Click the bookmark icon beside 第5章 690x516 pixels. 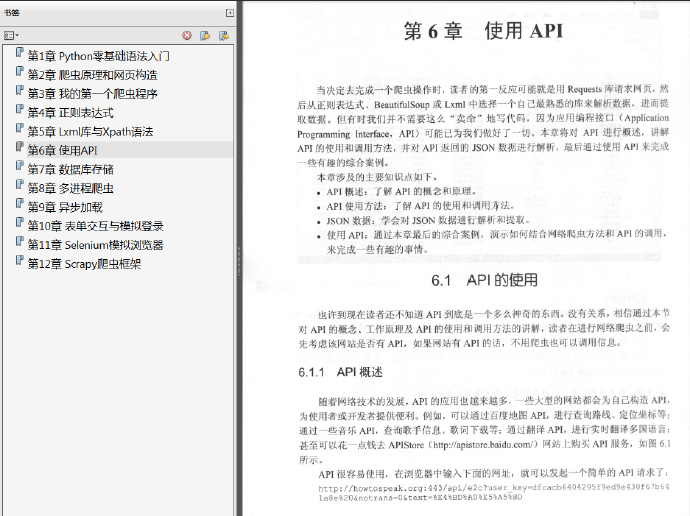click(19, 128)
